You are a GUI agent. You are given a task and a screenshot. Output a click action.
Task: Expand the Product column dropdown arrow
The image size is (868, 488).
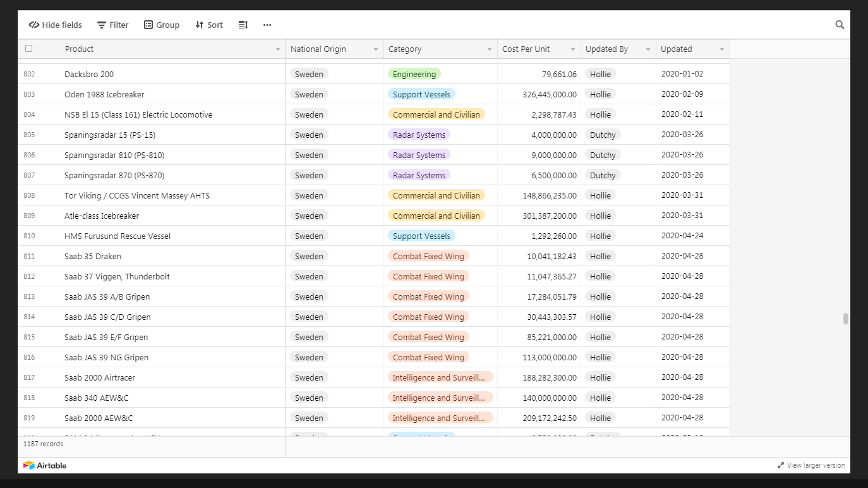(x=278, y=49)
